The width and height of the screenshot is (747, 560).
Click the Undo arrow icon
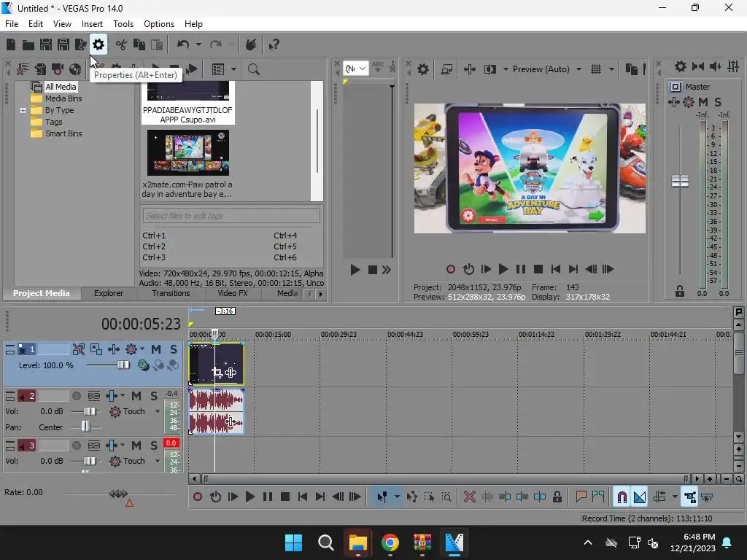click(x=183, y=44)
